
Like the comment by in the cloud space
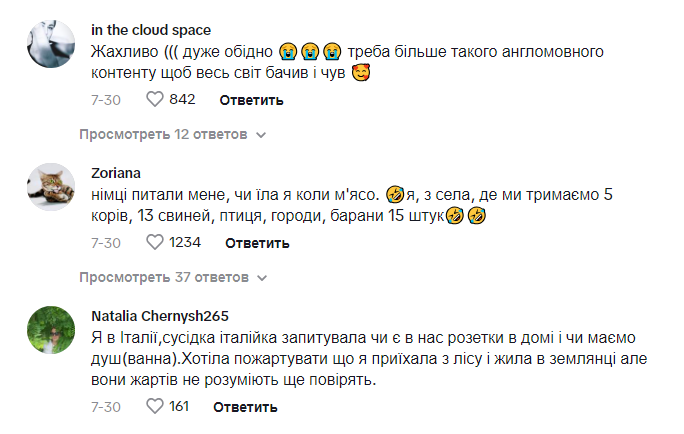(x=154, y=99)
